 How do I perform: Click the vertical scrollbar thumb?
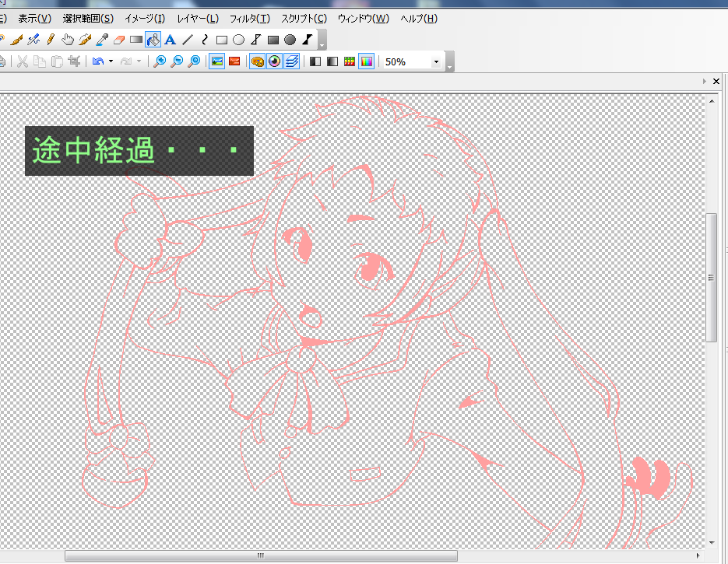coord(711,277)
